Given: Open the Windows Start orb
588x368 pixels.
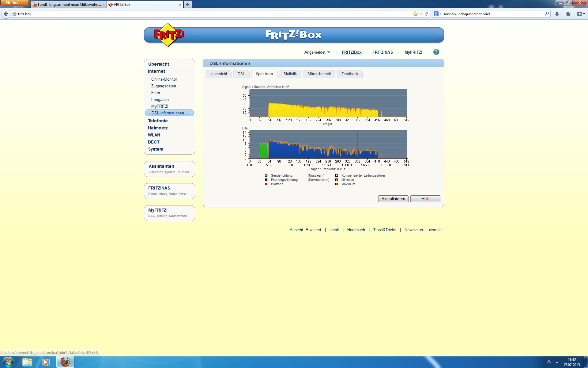Looking at the screenshot, I should pyautogui.click(x=8, y=362).
